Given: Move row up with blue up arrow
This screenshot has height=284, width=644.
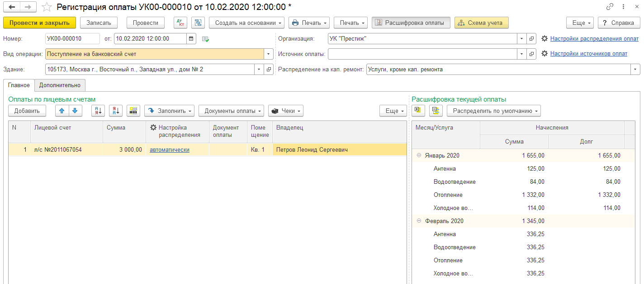Looking at the screenshot, I should [x=62, y=111].
